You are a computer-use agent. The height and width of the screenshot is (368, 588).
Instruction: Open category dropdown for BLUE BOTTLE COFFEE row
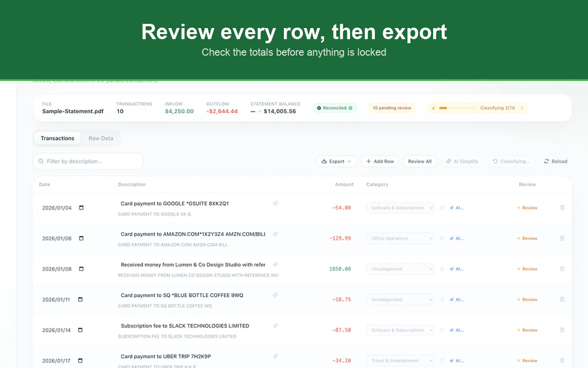pos(400,300)
